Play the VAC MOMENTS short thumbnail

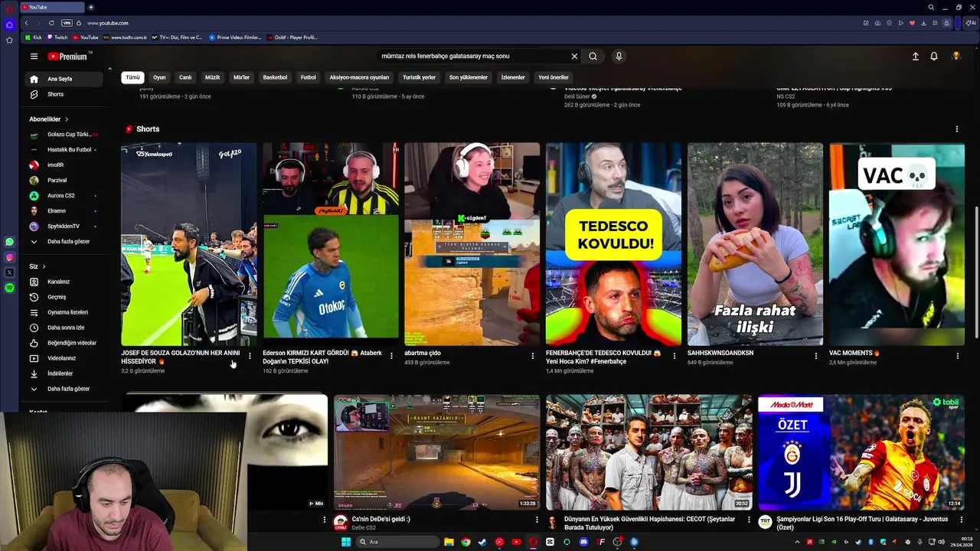click(897, 244)
